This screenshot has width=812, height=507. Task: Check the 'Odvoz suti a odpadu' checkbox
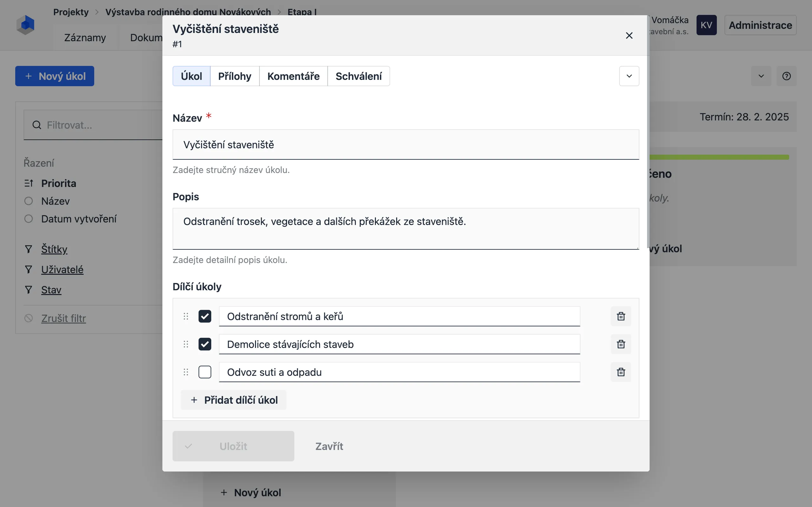click(205, 372)
